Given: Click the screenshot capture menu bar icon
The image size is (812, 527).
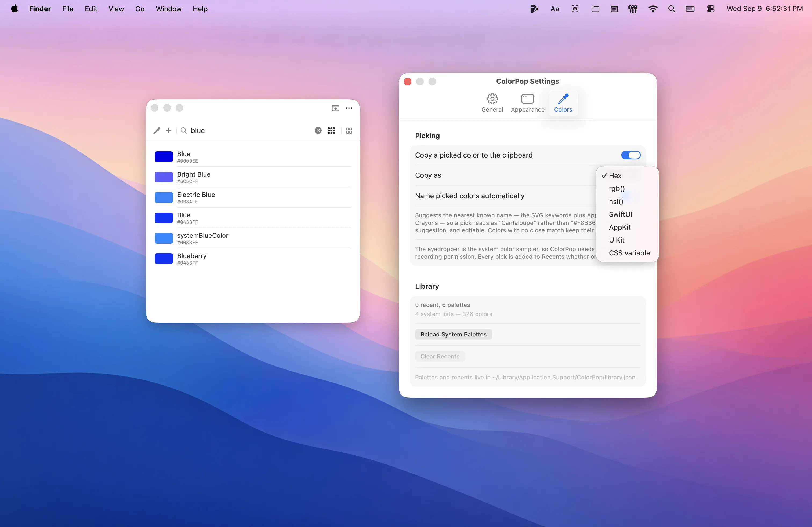Looking at the screenshot, I should point(575,9).
